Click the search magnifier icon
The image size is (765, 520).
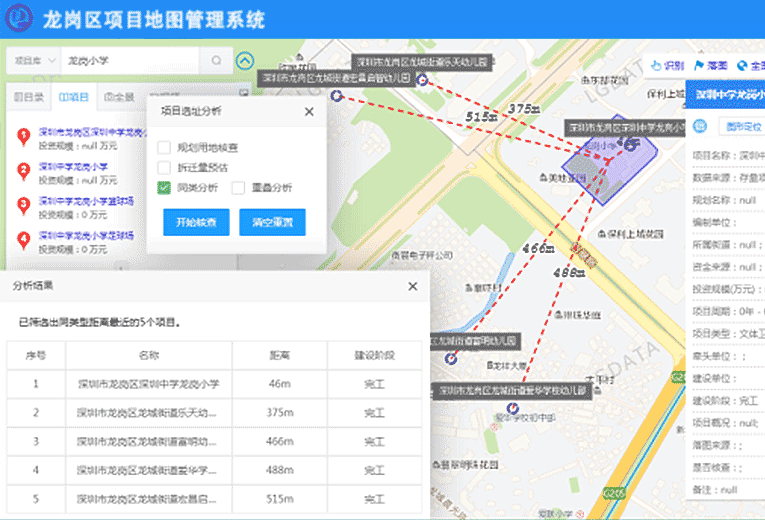point(216,61)
